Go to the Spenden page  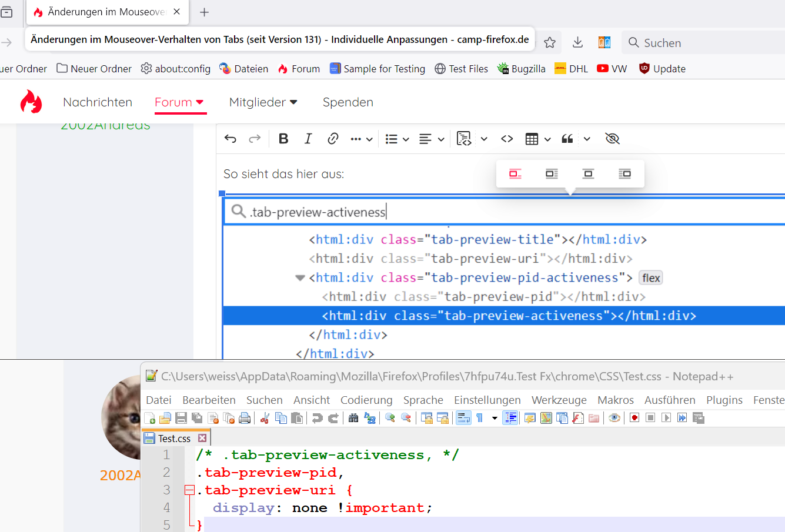click(x=348, y=102)
